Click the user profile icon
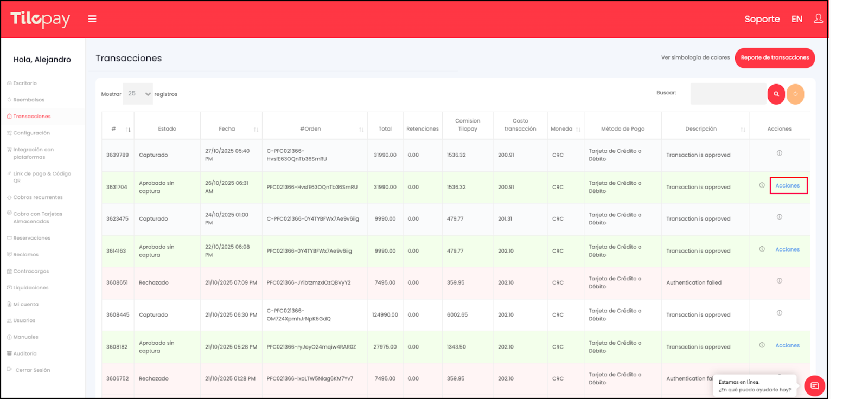868x399 pixels. (818, 19)
